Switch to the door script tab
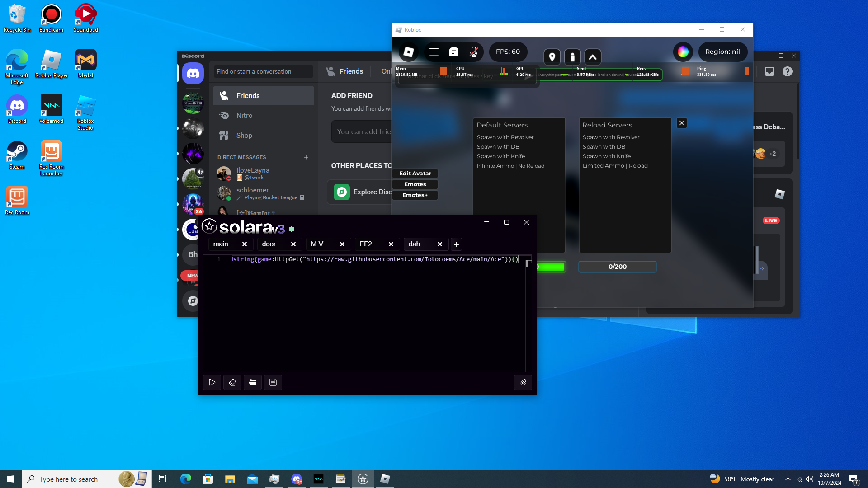 pyautogui.click(x=272, y=244)
